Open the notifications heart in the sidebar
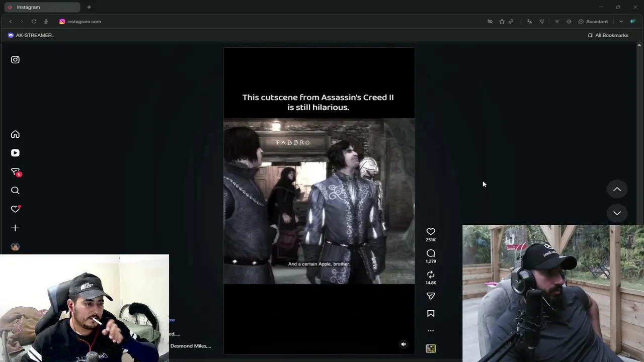 (15, 209)
